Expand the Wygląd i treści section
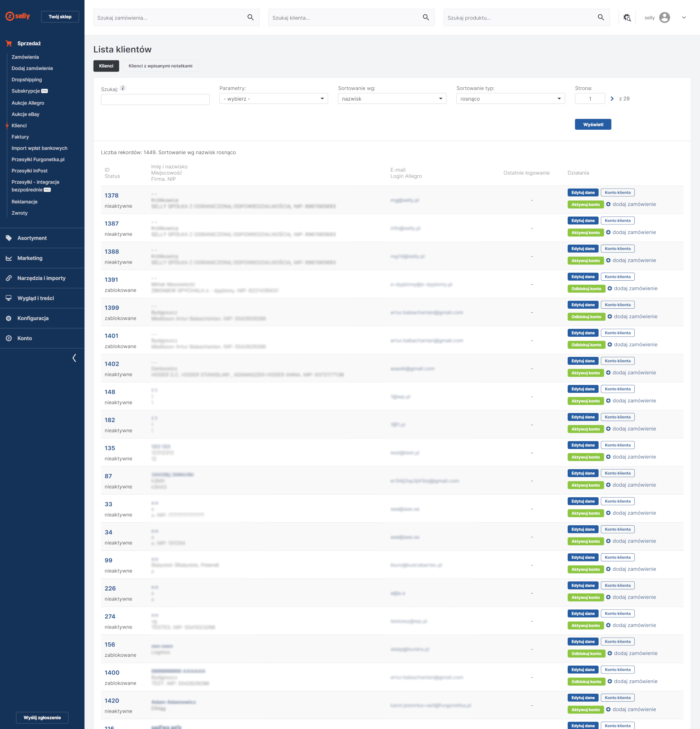The image size is (700, 729). [42, 298]
